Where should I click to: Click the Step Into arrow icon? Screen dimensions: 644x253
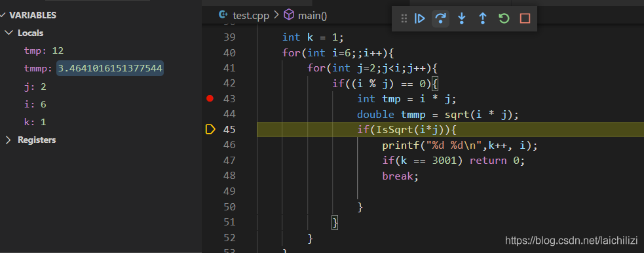tap(462, 18)
